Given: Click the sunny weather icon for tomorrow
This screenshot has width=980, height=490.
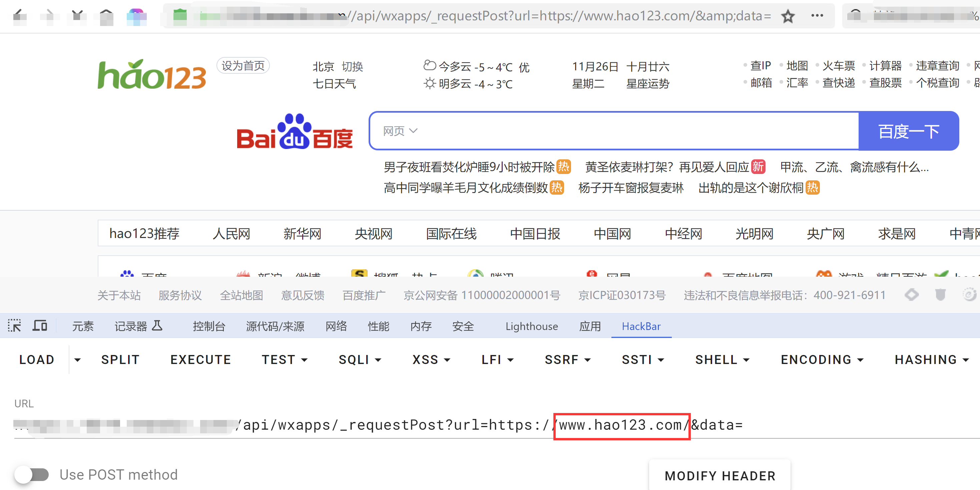Looking at the screenshot, I should click(x=430, y=83).
